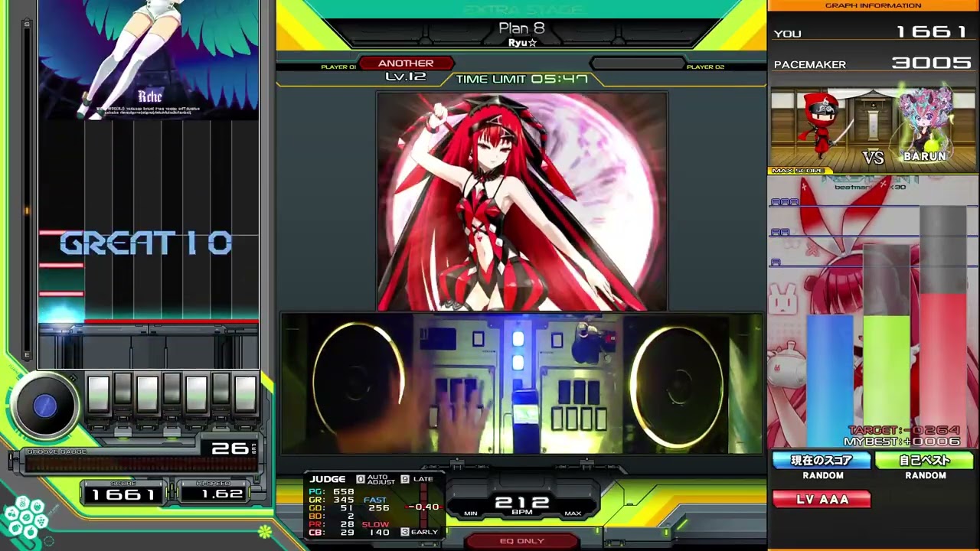Click the Ryu☆ artist name
The height and width of the screenshot is (551, 980).
(x=522, y=43)
